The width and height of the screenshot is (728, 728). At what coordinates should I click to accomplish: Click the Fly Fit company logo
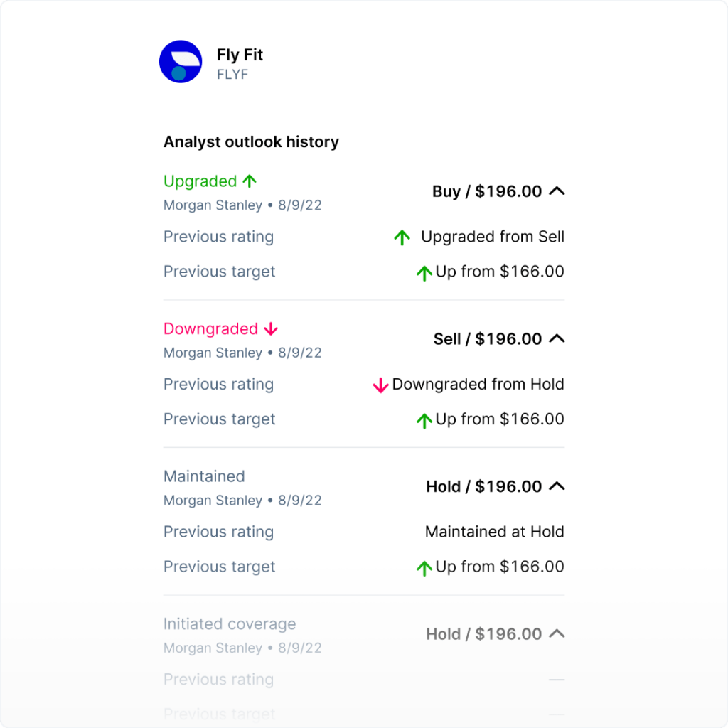(x=181, y=62)
